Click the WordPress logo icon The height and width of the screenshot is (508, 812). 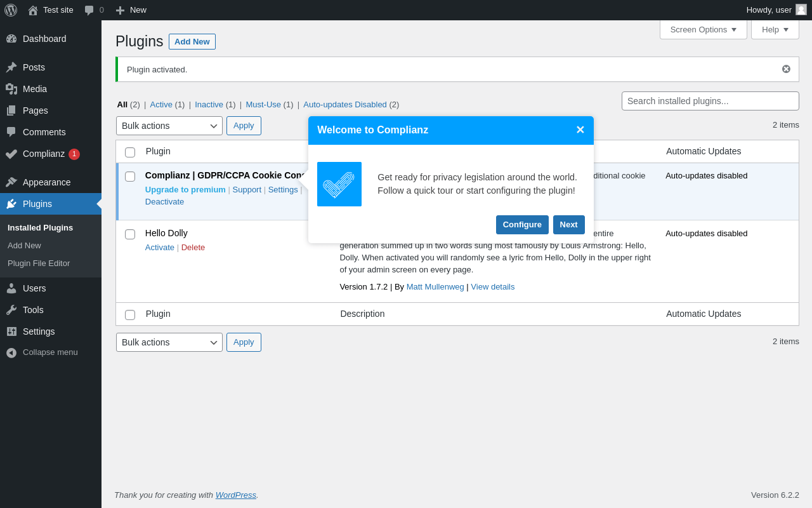[11, 10]
